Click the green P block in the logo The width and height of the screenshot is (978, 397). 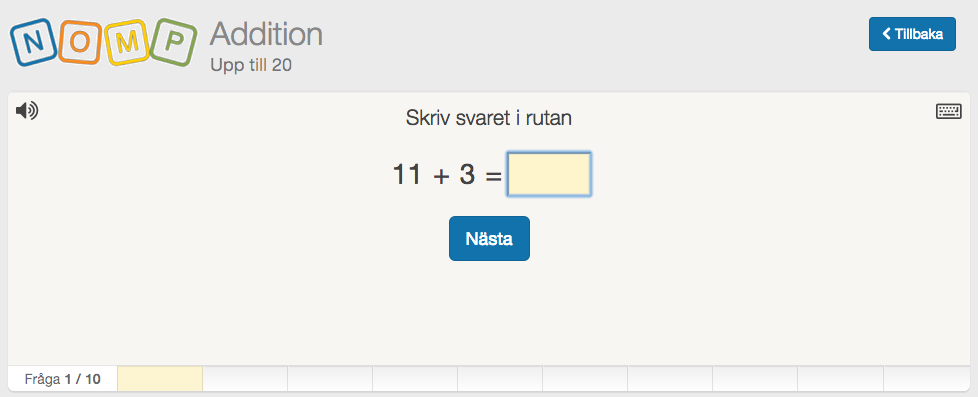click(174, 42)
